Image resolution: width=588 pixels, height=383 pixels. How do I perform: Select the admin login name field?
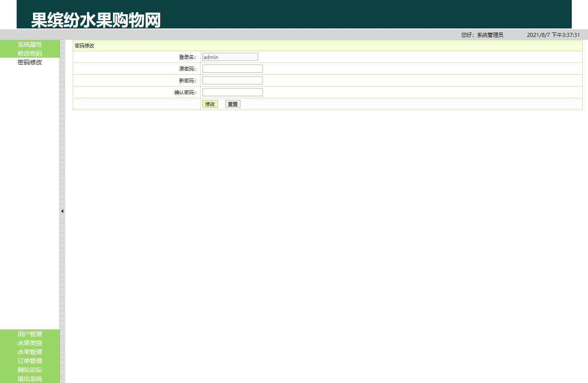pos(230,56)
